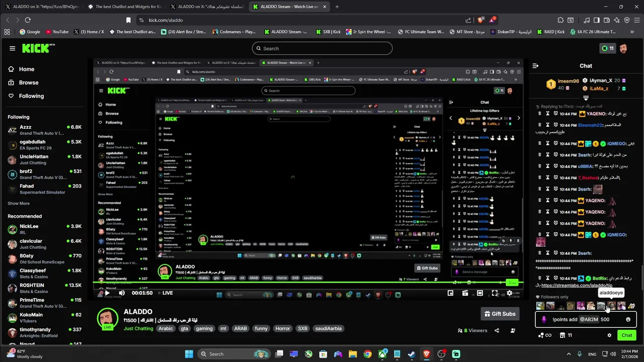Viewport: 644px width, 362px height.
Task: Expand Following list with Show More
Action: [19, 204]
